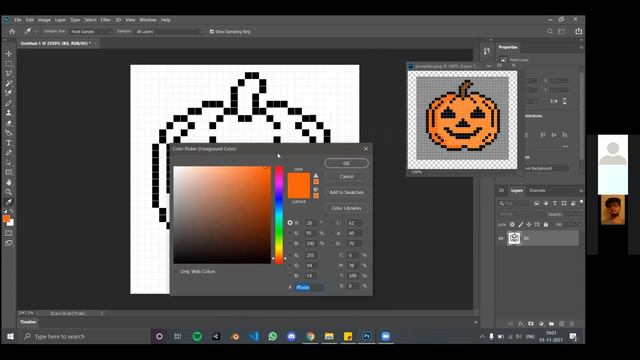Open WhatsApp from the taskbar
Screen dimensions: 640x360
click(x=273, y=336)
